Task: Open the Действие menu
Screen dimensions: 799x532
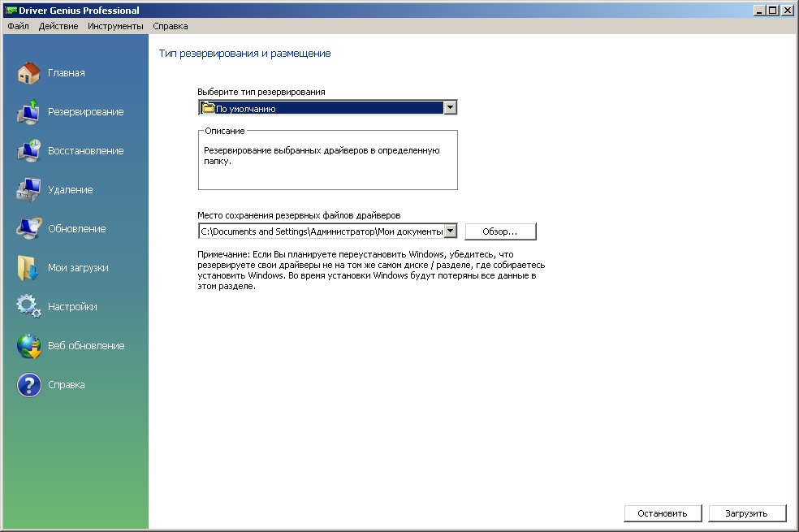Action: click(x=58, y=26)
